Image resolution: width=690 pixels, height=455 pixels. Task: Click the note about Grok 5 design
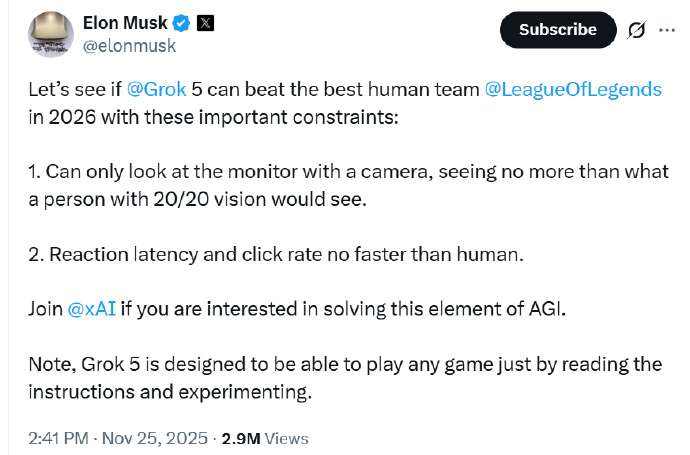click(x=345, y=365)
